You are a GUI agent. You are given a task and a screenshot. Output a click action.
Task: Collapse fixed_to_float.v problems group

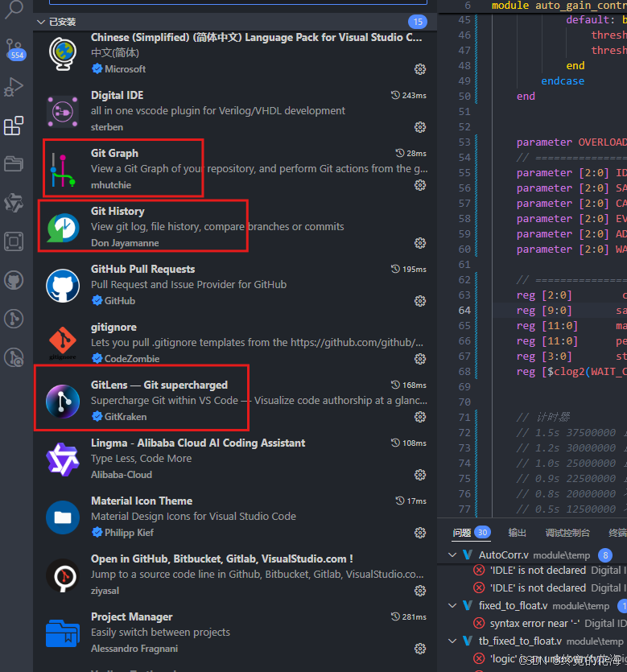tap(452, 605)
